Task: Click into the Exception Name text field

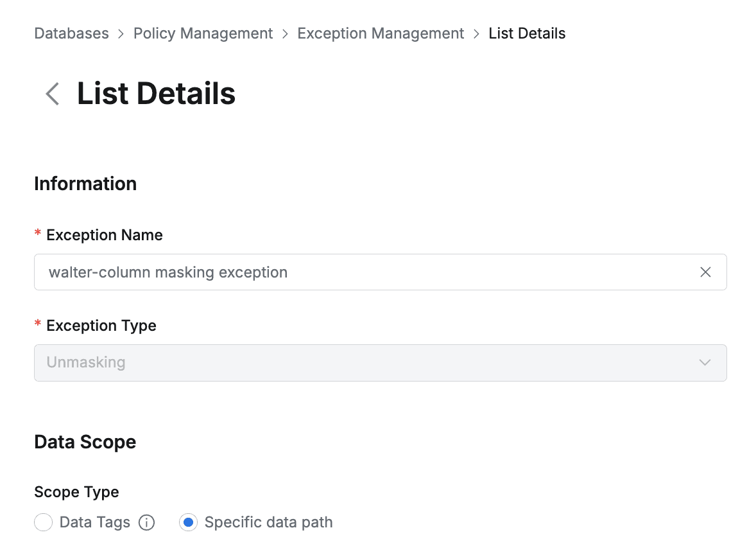Action: pyautogui.click(x=359, y=272)
